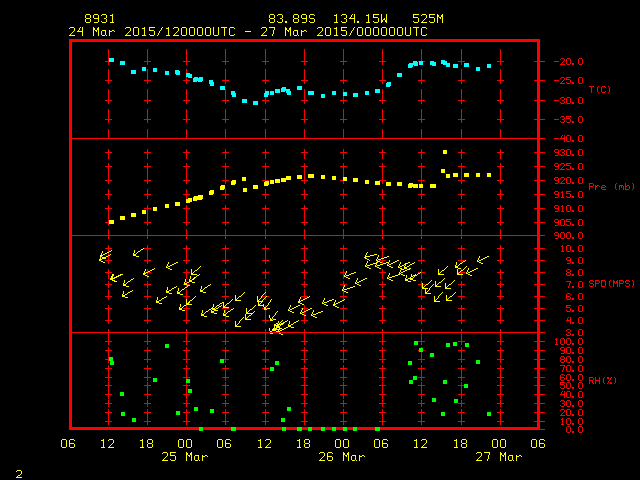Click the 905.0 pressure tick label
The height and width of the screenshot is (480, 640).
569,222
